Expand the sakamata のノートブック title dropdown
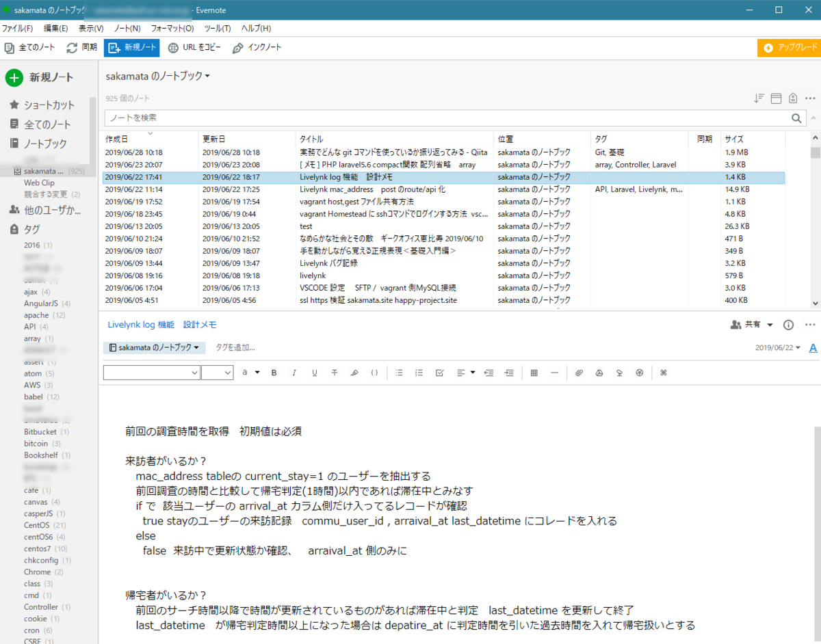Viewport: 821px width, 644px height. (157, 77)
